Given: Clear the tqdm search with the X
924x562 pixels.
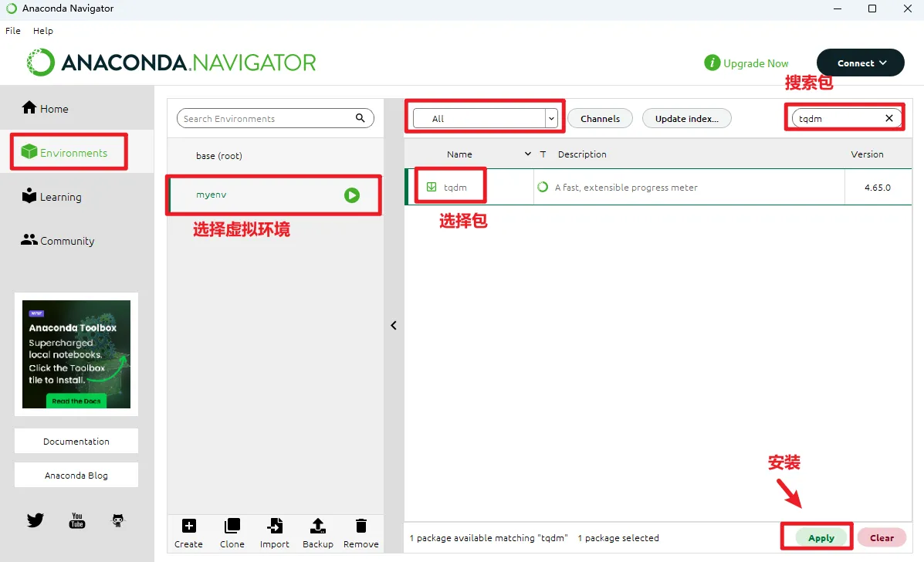Looking at the screenshot, I should click(889, 118).
